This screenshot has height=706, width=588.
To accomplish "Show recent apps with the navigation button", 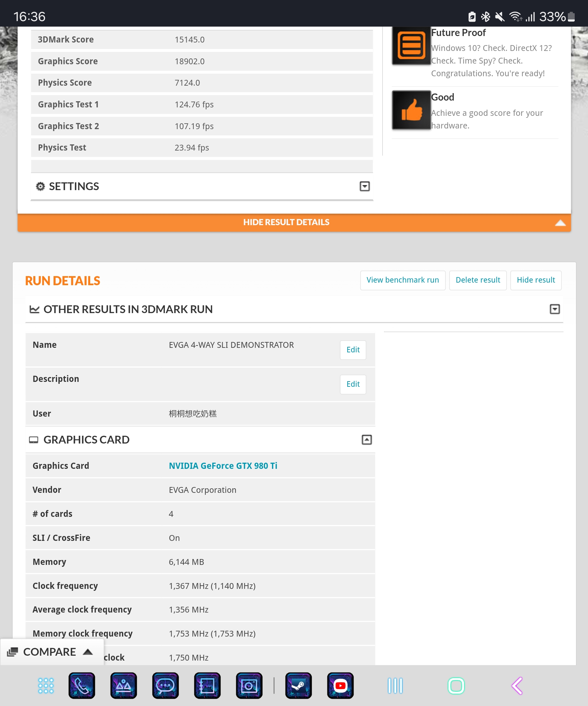I will point(395,686).
